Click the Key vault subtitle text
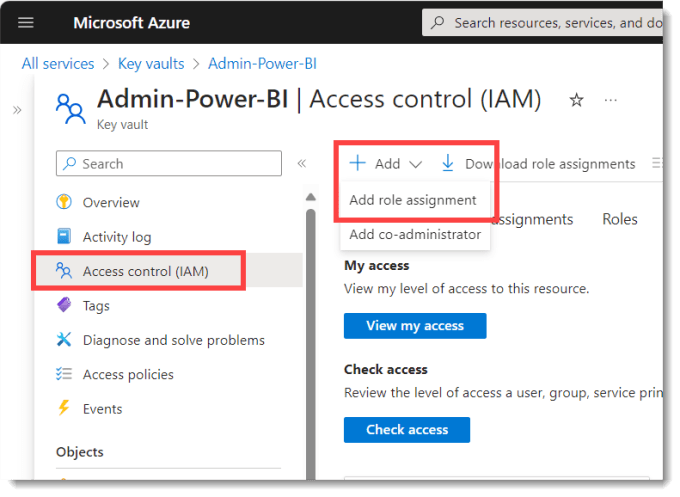This screenshot has width=680, height=497. pyautogui.click(x=122, y=125)
